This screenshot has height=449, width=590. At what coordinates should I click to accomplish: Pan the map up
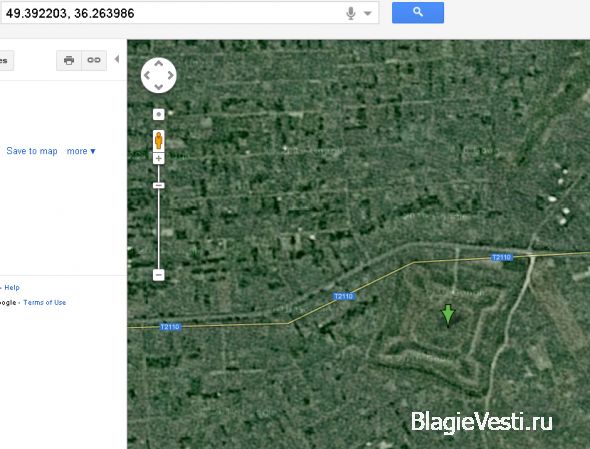pos(159,64)
